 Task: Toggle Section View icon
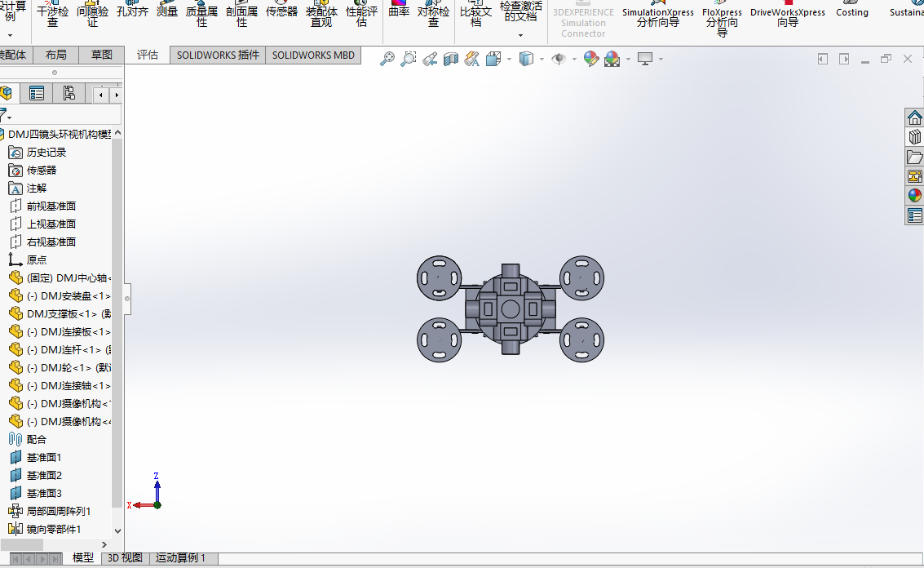(451, 59)
